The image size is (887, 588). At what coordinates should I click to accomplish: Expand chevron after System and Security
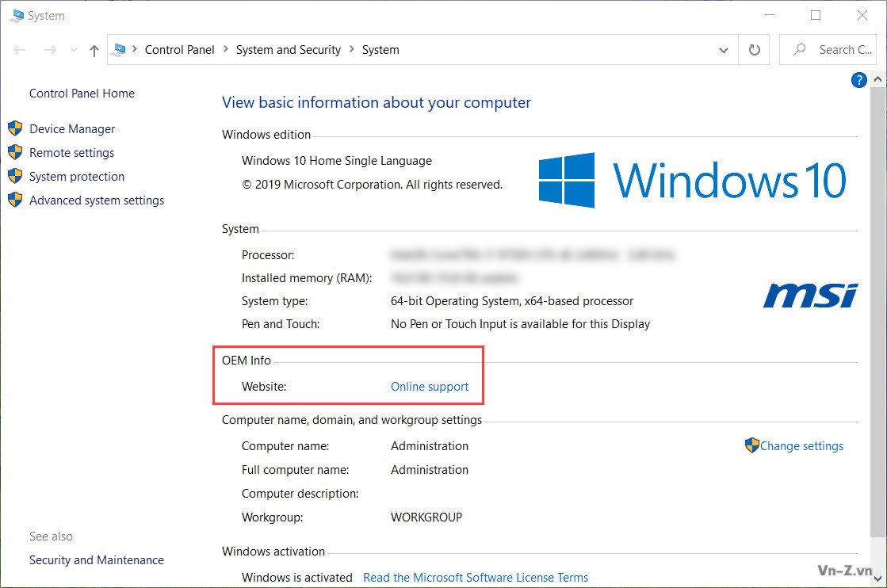tap(351, 49)
